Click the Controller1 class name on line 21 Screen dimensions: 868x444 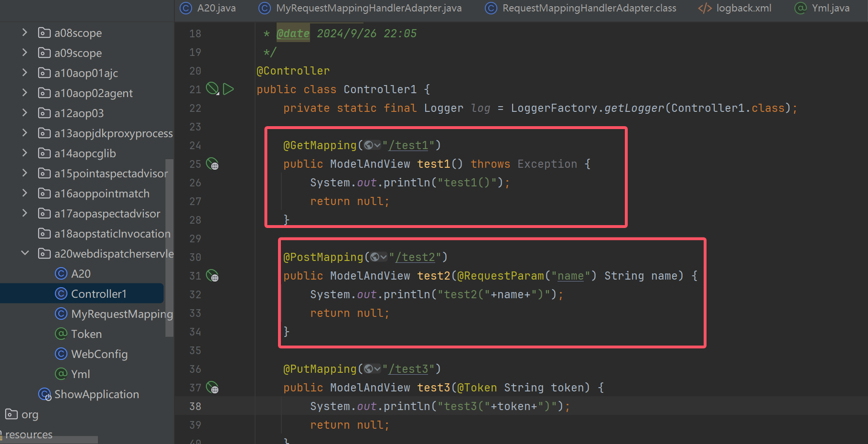coord(380,89)
